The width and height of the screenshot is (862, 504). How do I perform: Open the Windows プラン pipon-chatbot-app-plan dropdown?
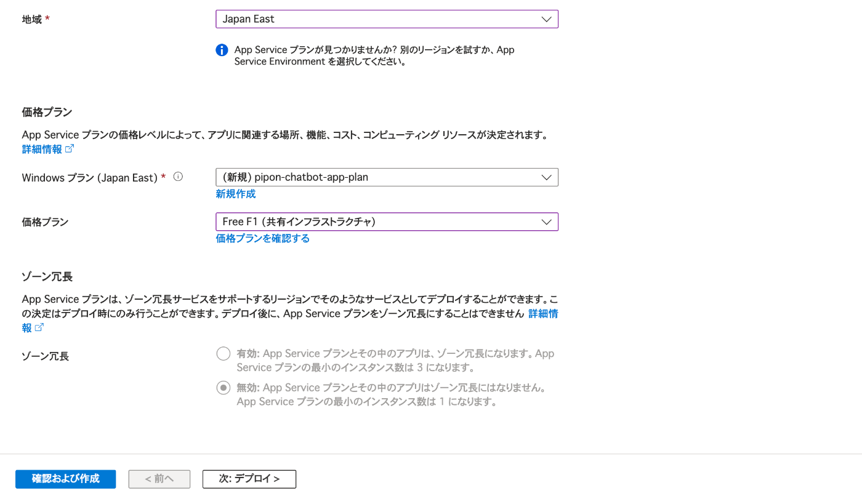pyautogui.click(x=387, y=177)
